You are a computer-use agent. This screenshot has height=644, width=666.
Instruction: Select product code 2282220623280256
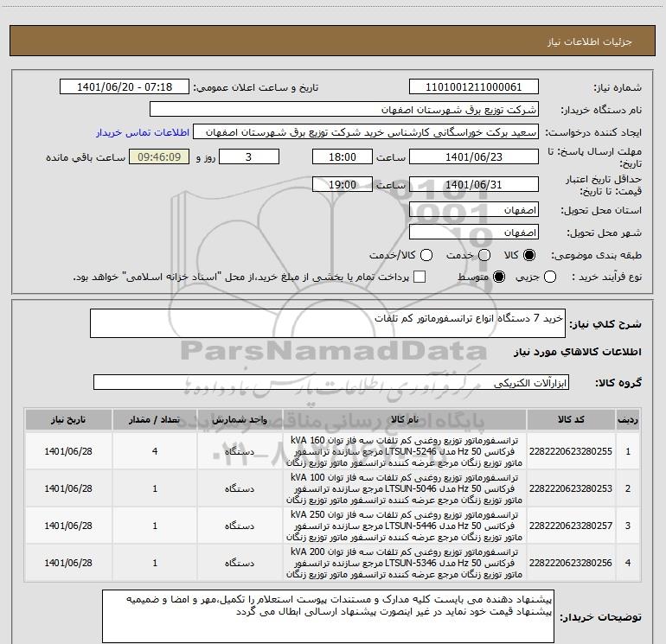pos(571,563)
